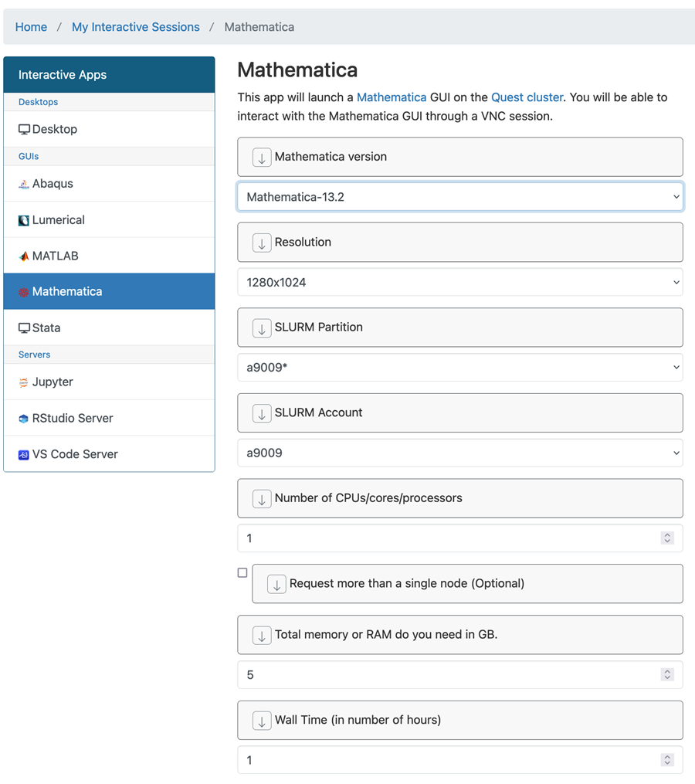Collapse the Mathematica version arrow button
695x784 pixels.
click(x=262, y=158)
